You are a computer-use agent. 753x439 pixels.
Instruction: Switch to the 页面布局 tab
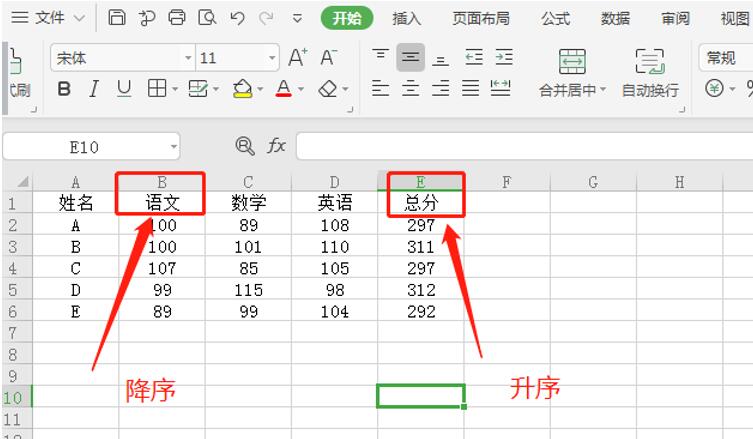point(481,18)
